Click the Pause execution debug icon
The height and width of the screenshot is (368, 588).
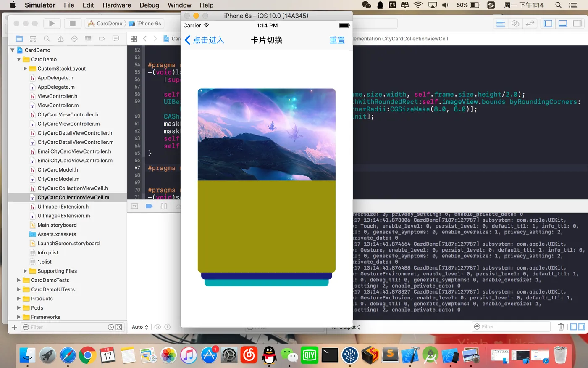(x=164, y=206)
